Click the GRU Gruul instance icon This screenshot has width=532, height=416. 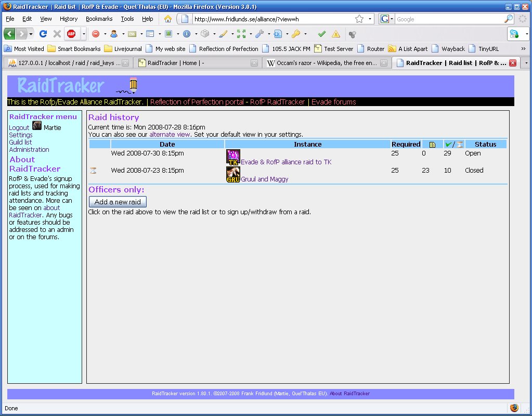click(233, 174)
